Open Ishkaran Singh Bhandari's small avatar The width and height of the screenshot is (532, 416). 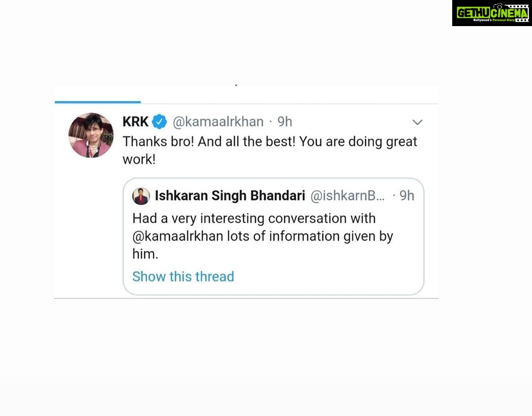pos(141,196)
